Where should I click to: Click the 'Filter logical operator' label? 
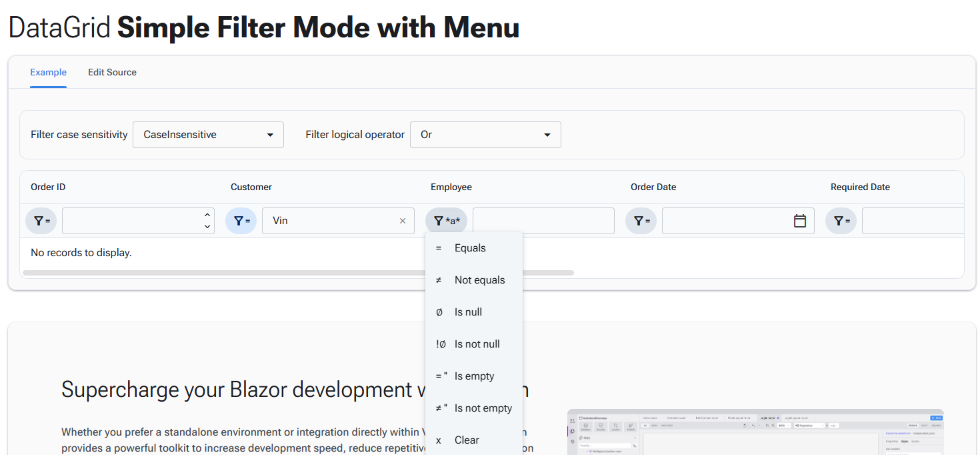click(355, 135)
